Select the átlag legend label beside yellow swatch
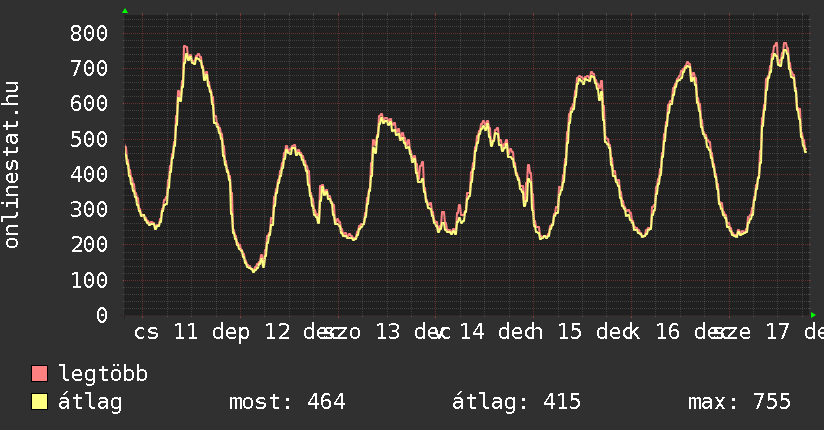This screenshot has height=430, width=824. 90,402
